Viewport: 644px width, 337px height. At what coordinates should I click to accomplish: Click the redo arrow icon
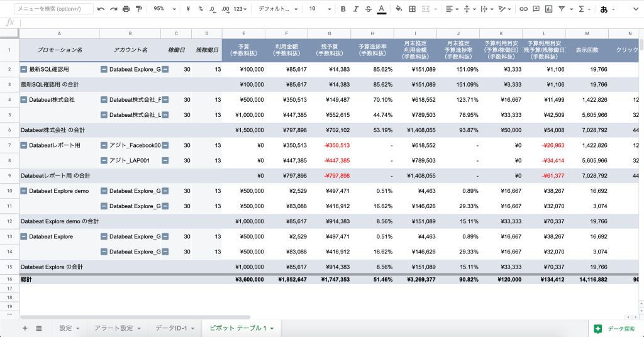[x=113, y=9]
